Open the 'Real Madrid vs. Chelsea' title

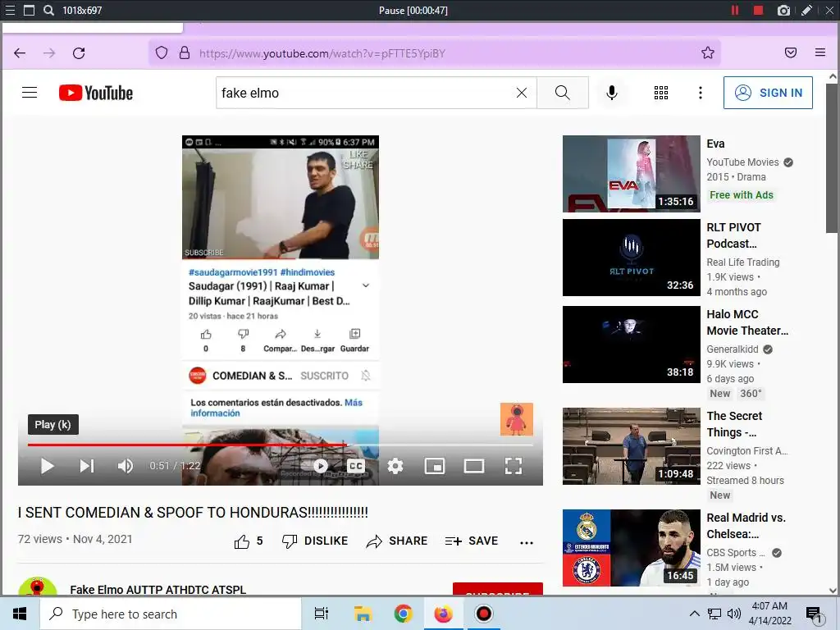(746, 526)
